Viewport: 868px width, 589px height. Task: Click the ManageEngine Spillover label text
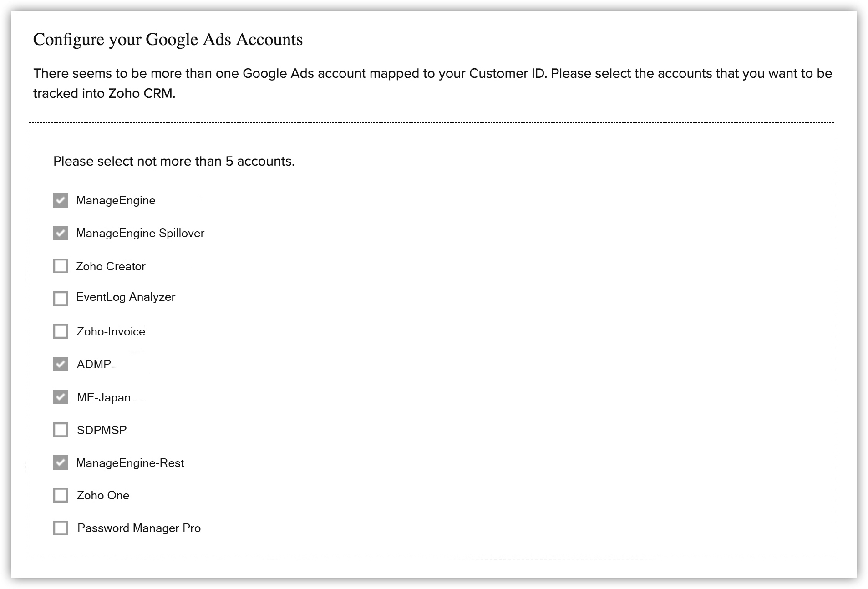tap(140, 234)
